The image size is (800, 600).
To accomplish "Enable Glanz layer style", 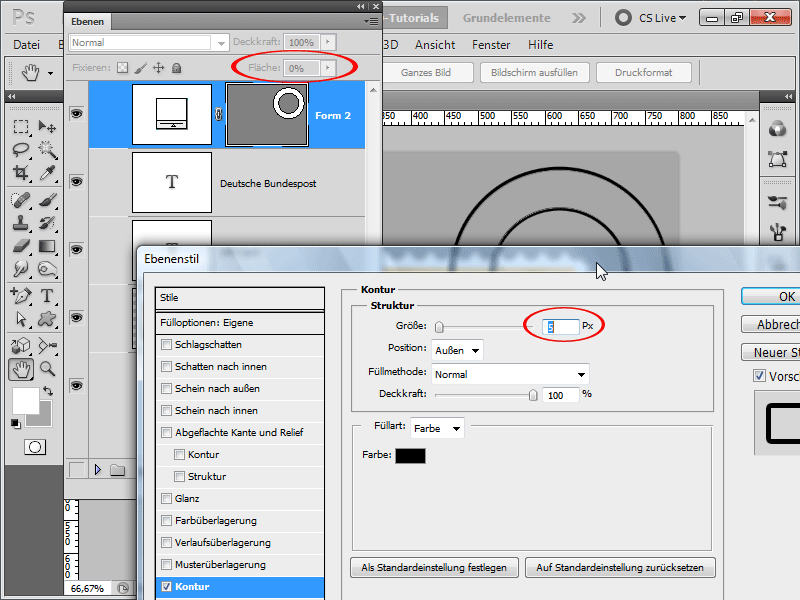I will coord(166,498).
